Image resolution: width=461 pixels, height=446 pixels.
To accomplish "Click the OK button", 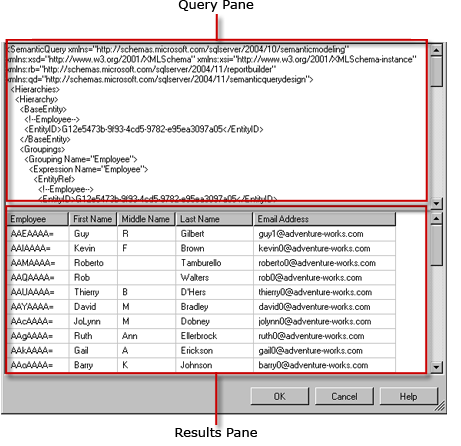I will (279, 396).
